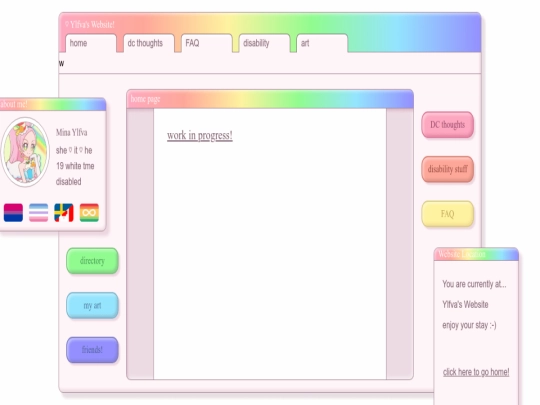Click the disabled text in about me
540x405 pixels.
pos(69,181)
